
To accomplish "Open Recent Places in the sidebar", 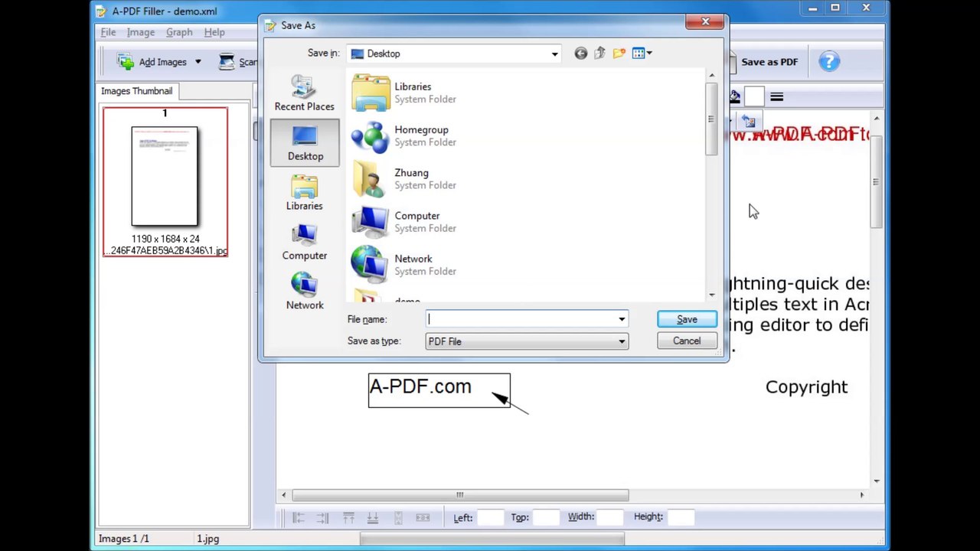I will click(x=304, y=93).
